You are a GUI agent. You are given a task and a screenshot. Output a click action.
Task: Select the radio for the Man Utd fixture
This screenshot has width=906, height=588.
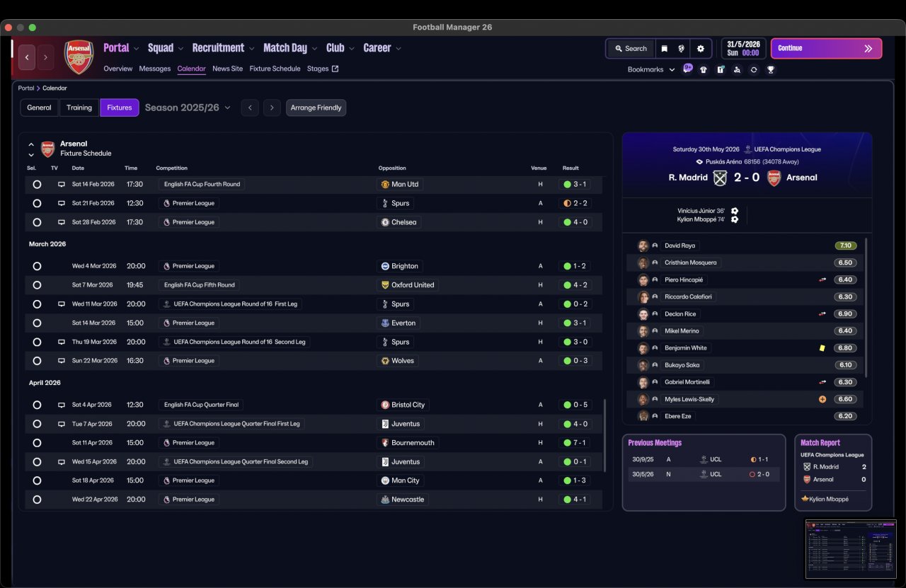coord(37,184)
